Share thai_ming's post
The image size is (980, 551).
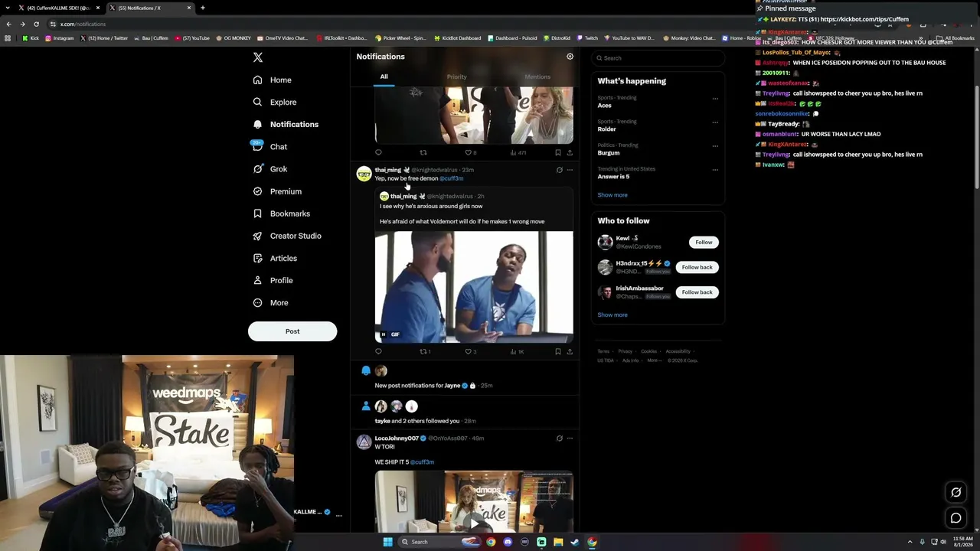tap(570, 352)
